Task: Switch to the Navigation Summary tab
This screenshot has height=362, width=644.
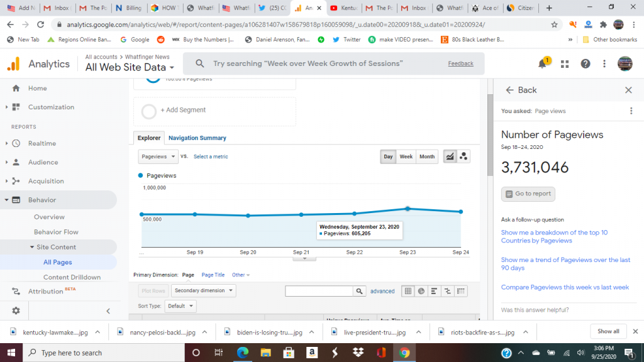Action: (197, 138)
